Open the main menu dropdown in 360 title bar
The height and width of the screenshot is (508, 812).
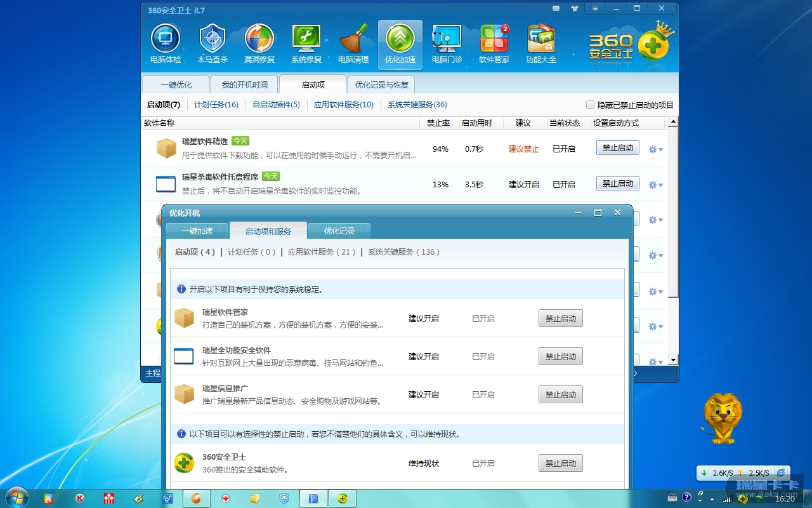coord(595,9)
